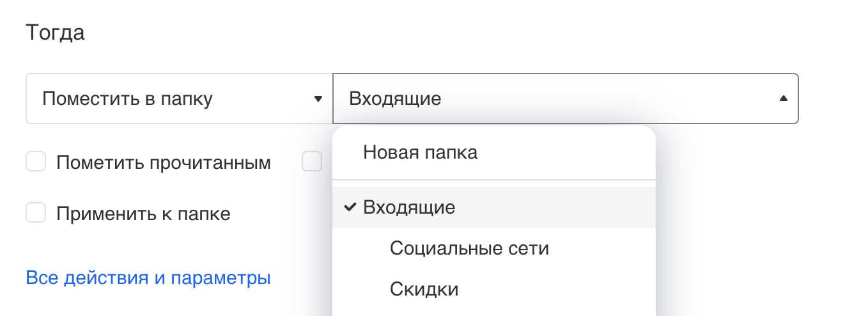Choose Новая папка from the folder list
868x316 pixels.
(420, 153)
